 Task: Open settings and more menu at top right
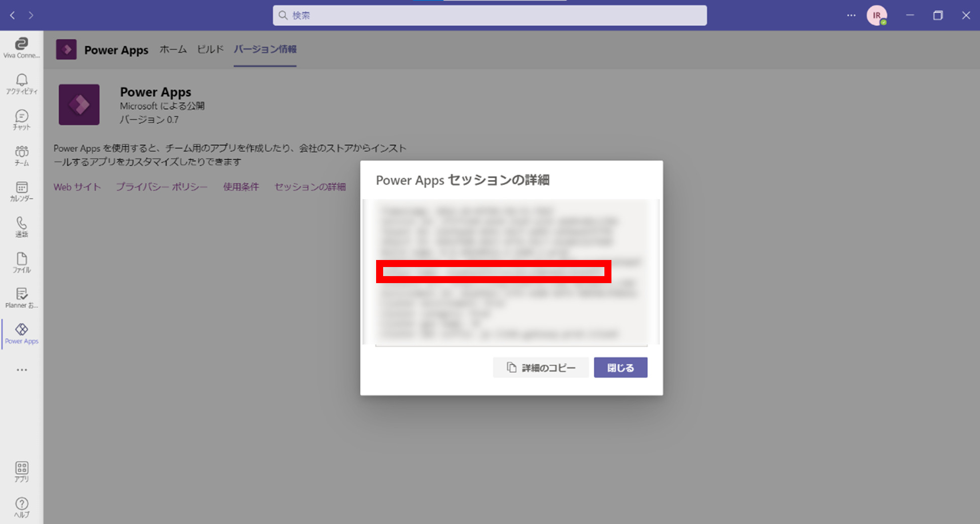(x=851, y=15)
